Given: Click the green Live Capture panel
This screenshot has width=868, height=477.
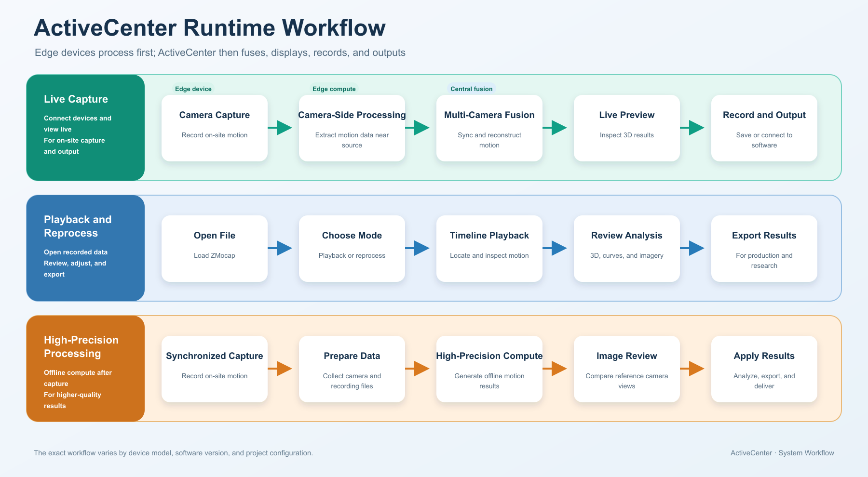Looking at the screenshot, I should (85, 128).
